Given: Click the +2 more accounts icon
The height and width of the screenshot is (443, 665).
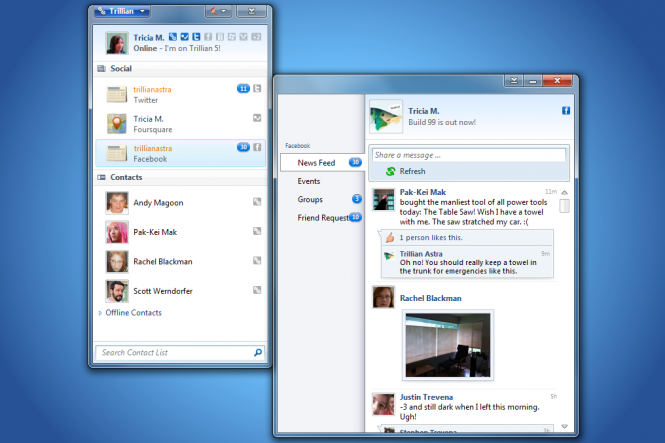Looking at the screenshot, I should pos(256,37).
